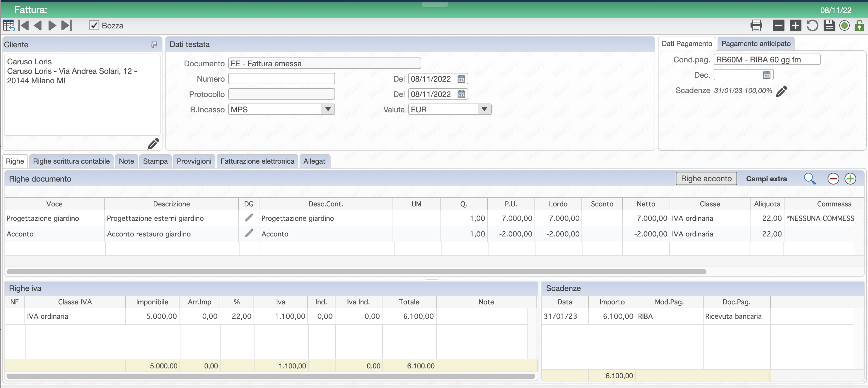
Task: Open calendar for Protocollo Del date
Action: (461, 94)
